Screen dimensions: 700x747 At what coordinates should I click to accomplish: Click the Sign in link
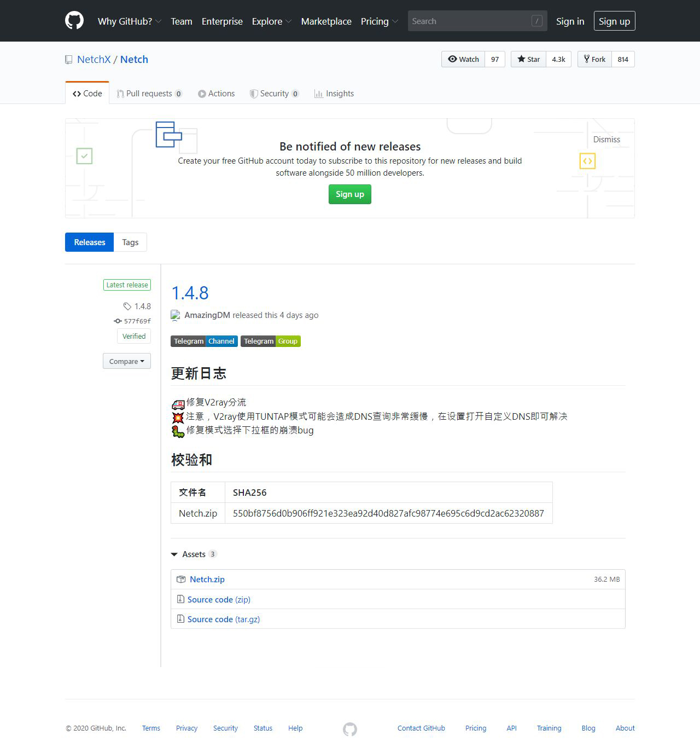pos(570,21)
